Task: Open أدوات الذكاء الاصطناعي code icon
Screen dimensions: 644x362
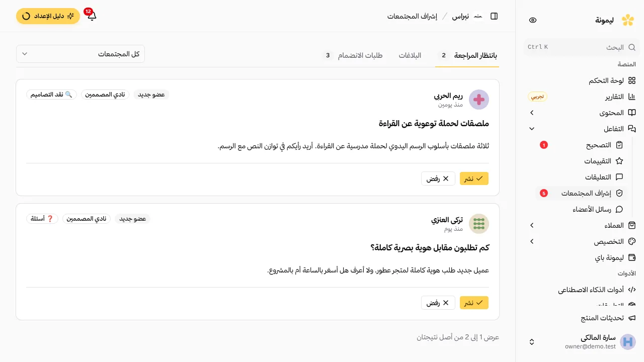Action: point(632,290)
